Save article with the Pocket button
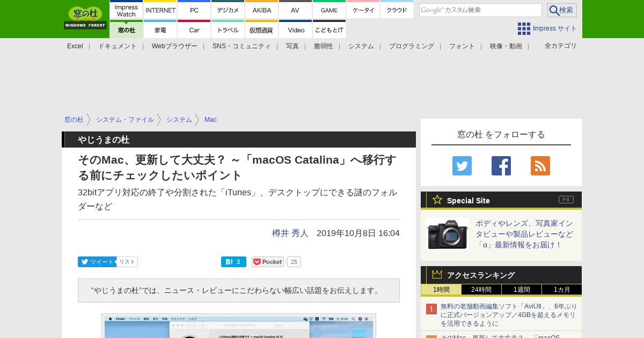This screenshot has height=338, width=644. [x=268, y=262]
